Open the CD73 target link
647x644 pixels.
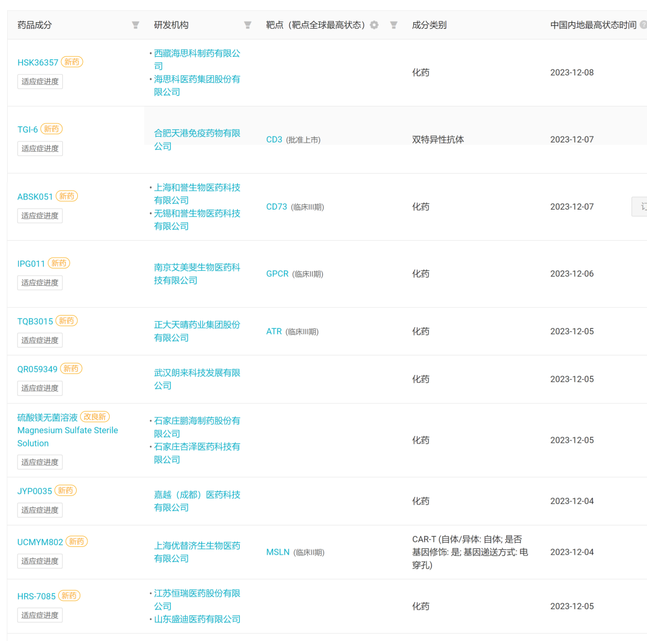(x=276, y=207)
